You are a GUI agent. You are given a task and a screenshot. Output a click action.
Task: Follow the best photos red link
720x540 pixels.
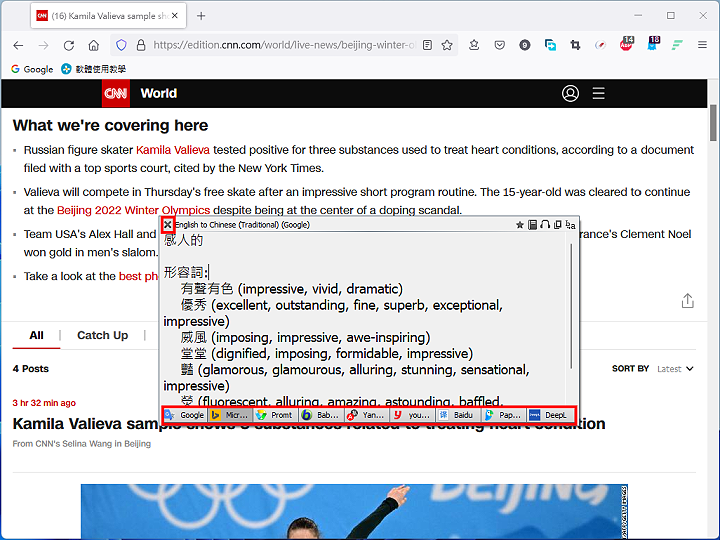(138, 276)
